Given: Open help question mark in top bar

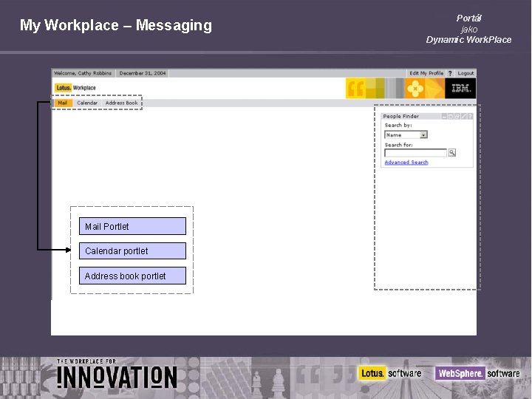Looking at the screenshot, I should [x=450, y=73].
